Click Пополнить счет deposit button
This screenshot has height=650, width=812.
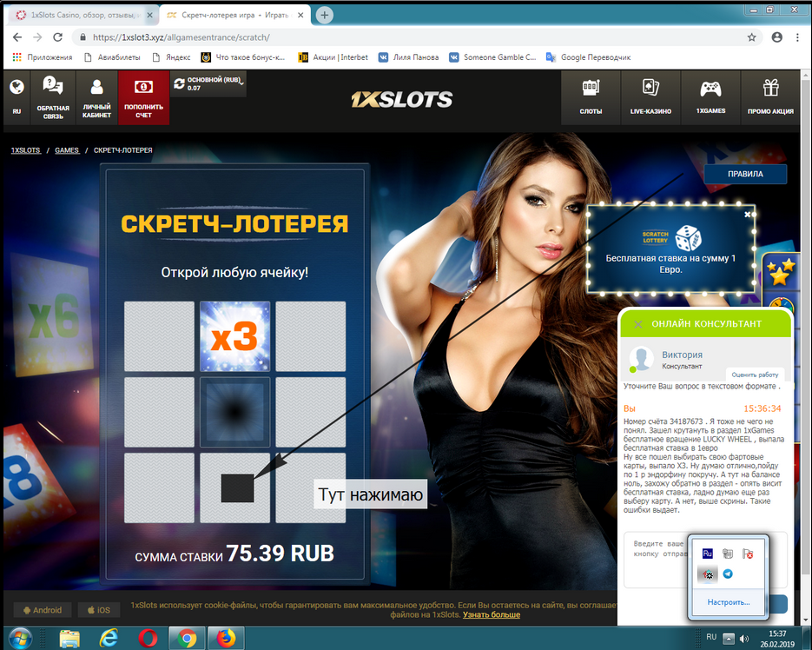click(143, 97)
